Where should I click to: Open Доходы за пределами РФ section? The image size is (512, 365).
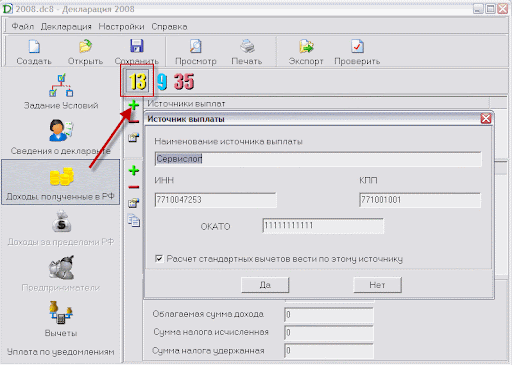click(61, 228)
